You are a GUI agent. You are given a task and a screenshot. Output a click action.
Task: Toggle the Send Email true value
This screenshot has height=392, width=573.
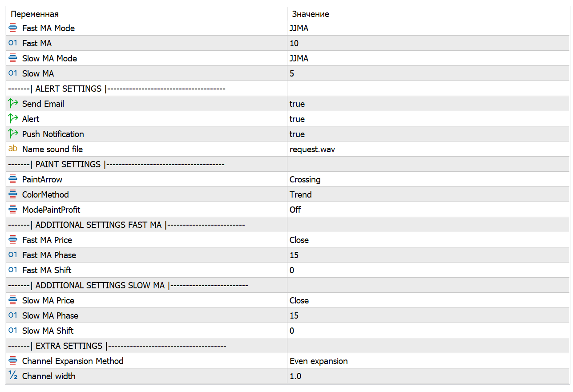tap(297, 104)
